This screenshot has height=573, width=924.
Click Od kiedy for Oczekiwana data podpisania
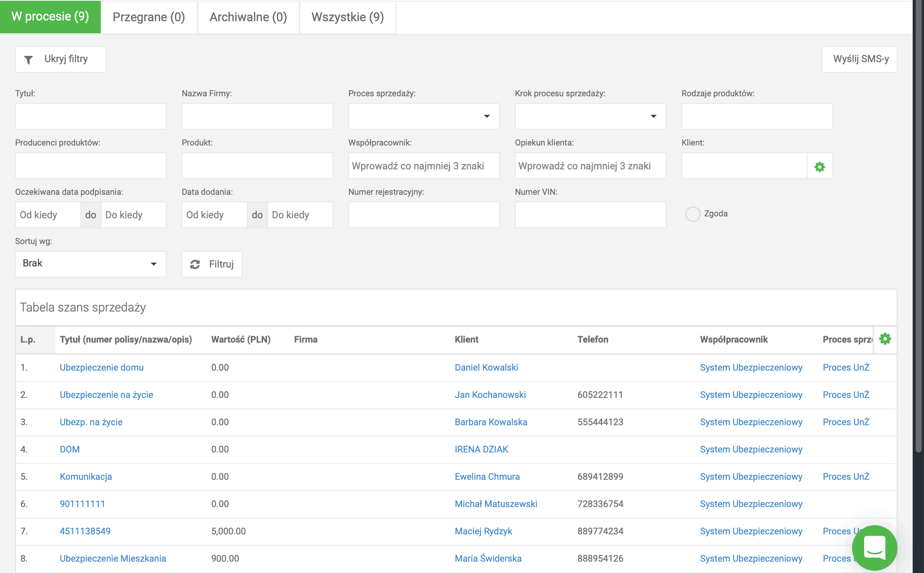(x=48, y=215)
